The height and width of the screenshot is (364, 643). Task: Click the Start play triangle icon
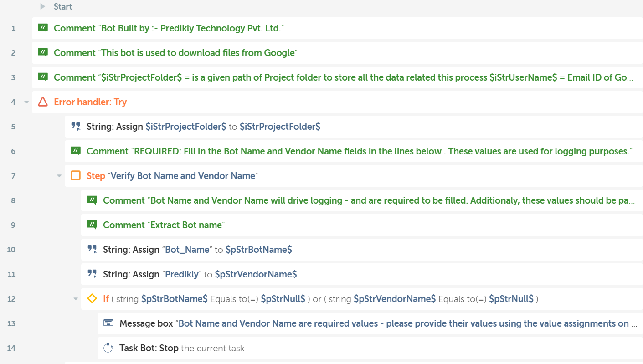(x=42, y=6)
